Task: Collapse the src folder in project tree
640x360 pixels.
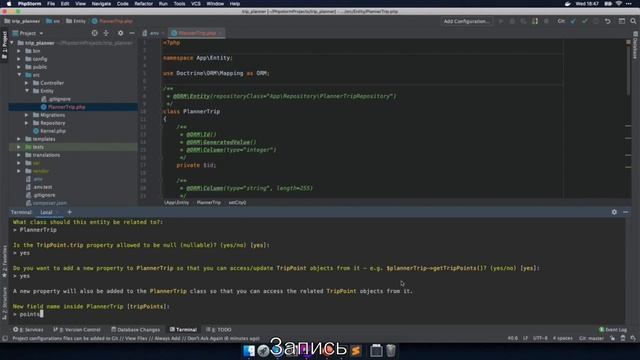Action: [x=19, y=75]
